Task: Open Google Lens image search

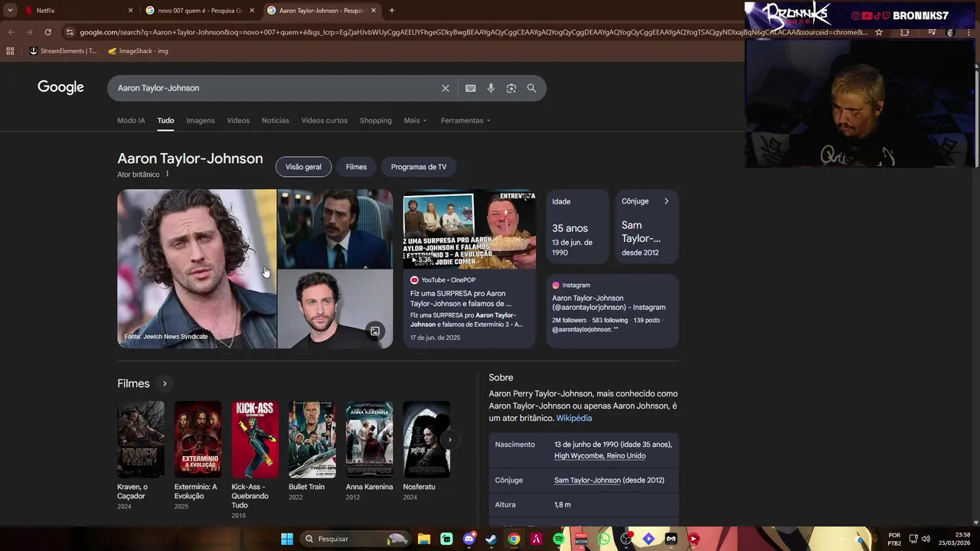Action: pyautogui.click(x=511, y=88)
